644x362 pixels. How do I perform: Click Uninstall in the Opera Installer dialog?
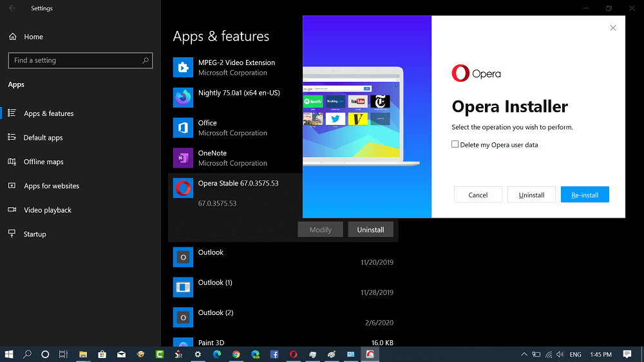531,195
